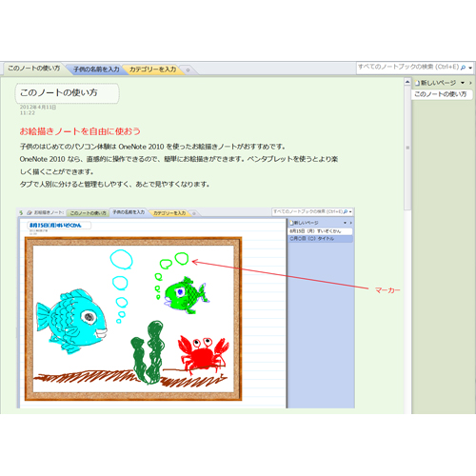Click the line starting 子供のはじめてのパソコン体験は
476x476 pixels.
152,147
